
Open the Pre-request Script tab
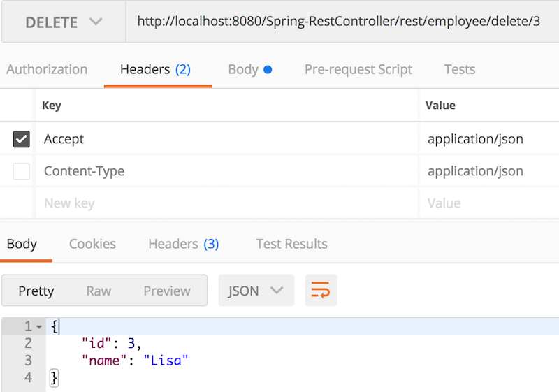pos(358,69)
